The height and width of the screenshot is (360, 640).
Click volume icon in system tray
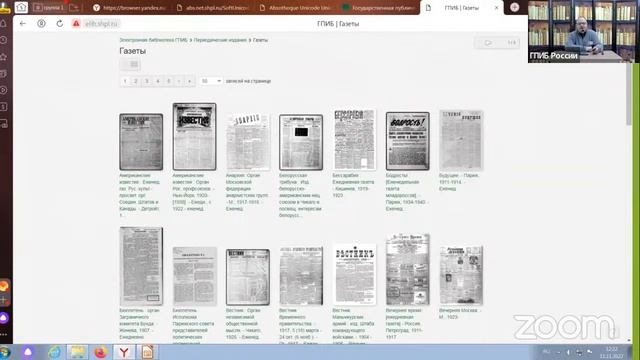pos(569,352)
